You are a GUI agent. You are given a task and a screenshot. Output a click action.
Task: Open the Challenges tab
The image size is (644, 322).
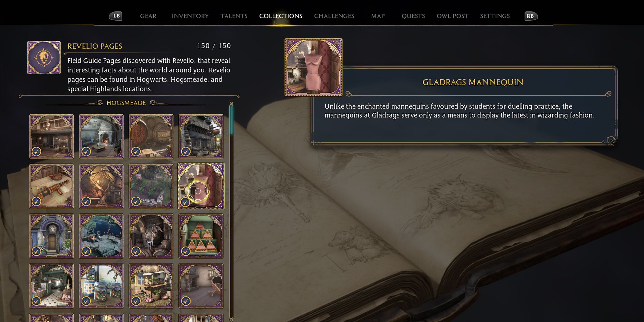pyautogui.click(x=334, y=16)
